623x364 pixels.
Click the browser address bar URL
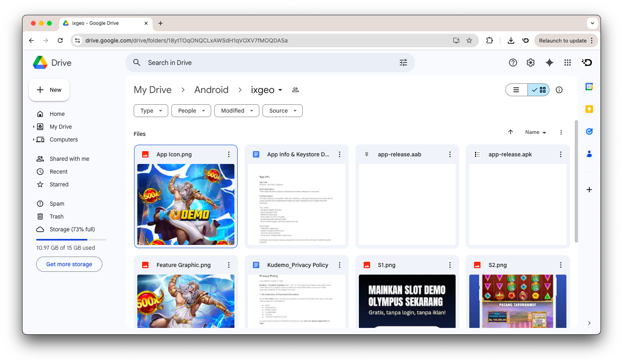pos(186,40)
